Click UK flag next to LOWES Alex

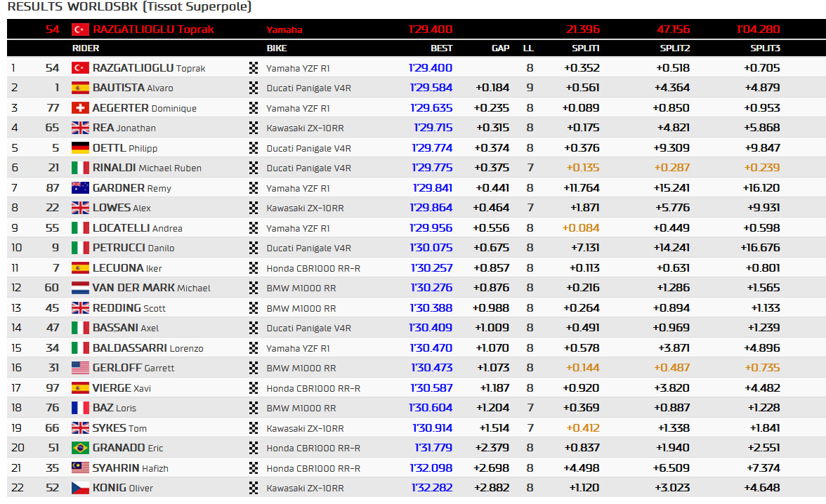click(80, 208)
